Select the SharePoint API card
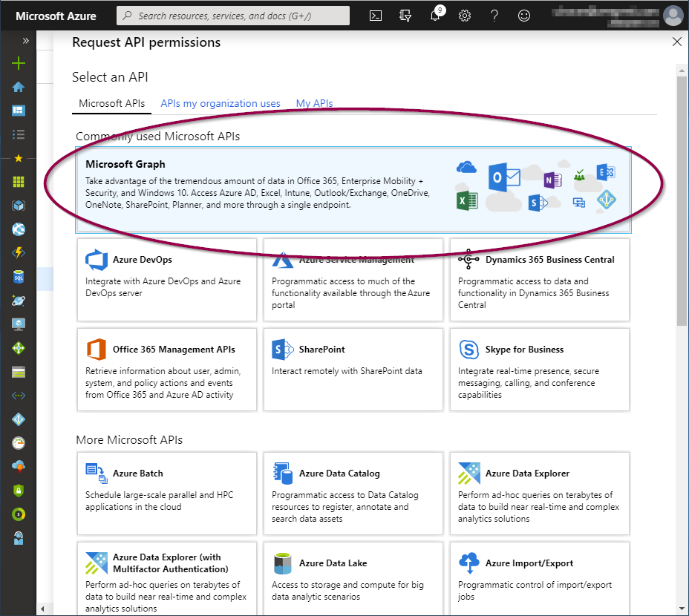Screen dimensions: 689x616 (x=353, y=370)
